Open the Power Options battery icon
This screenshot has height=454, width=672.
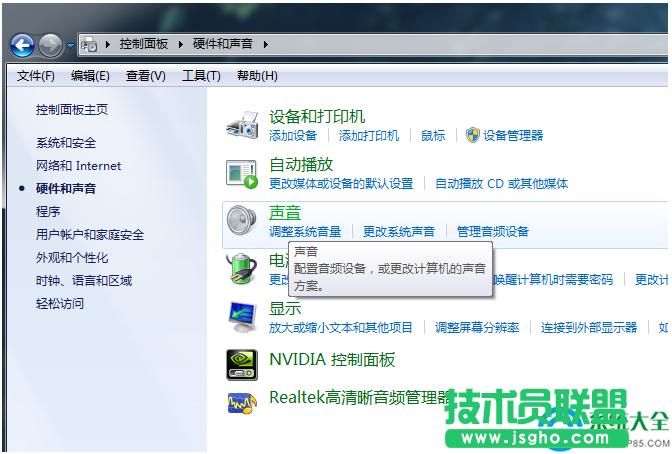(242, 268)
